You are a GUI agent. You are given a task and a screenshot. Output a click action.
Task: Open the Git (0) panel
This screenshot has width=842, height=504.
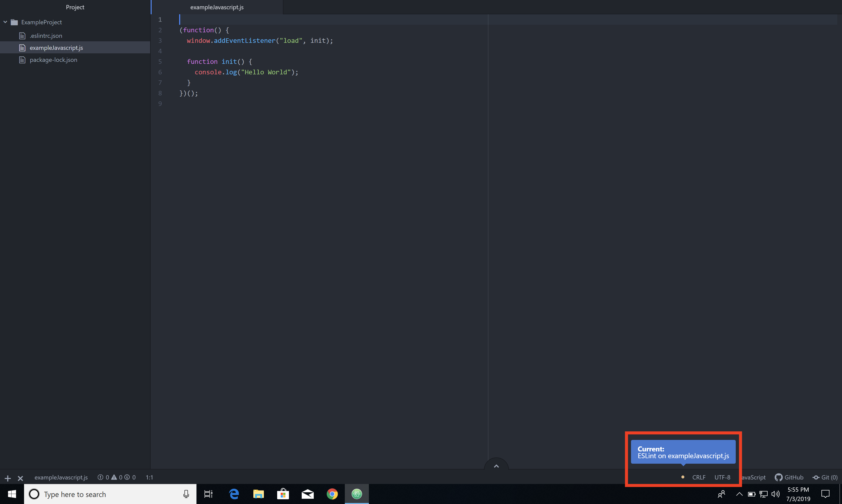tap(825, 477)
